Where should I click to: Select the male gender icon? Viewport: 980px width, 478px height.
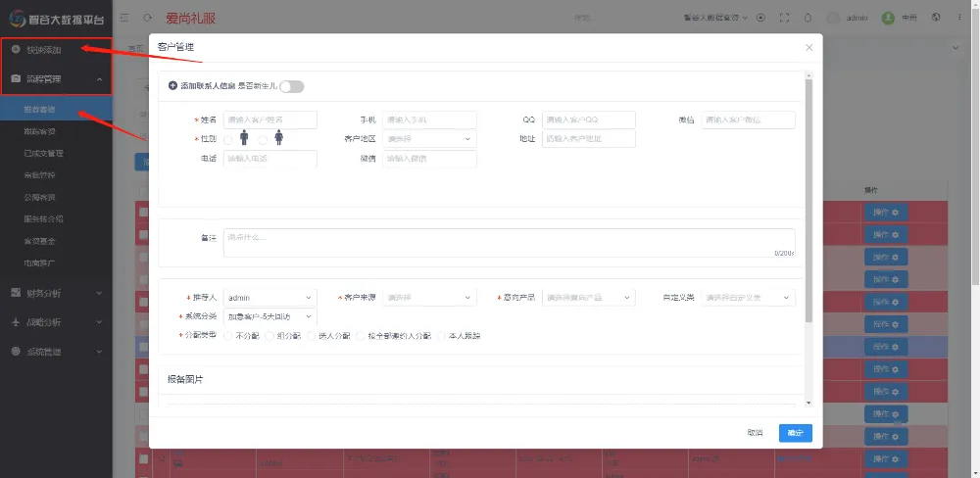click(x=244, y=139)
